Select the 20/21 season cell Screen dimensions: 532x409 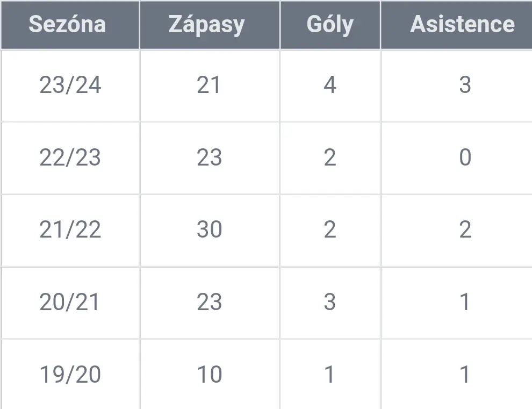click(70, 303)
